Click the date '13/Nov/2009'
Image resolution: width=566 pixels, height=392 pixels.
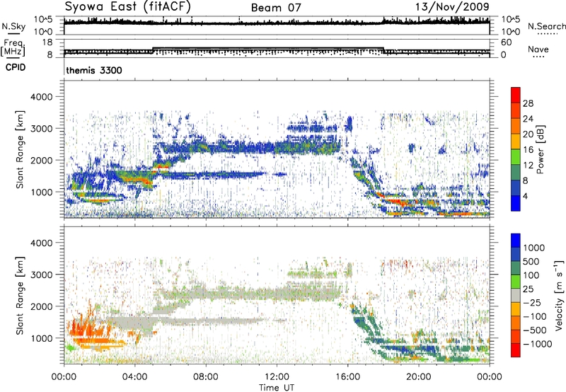(x=452, y=6)
